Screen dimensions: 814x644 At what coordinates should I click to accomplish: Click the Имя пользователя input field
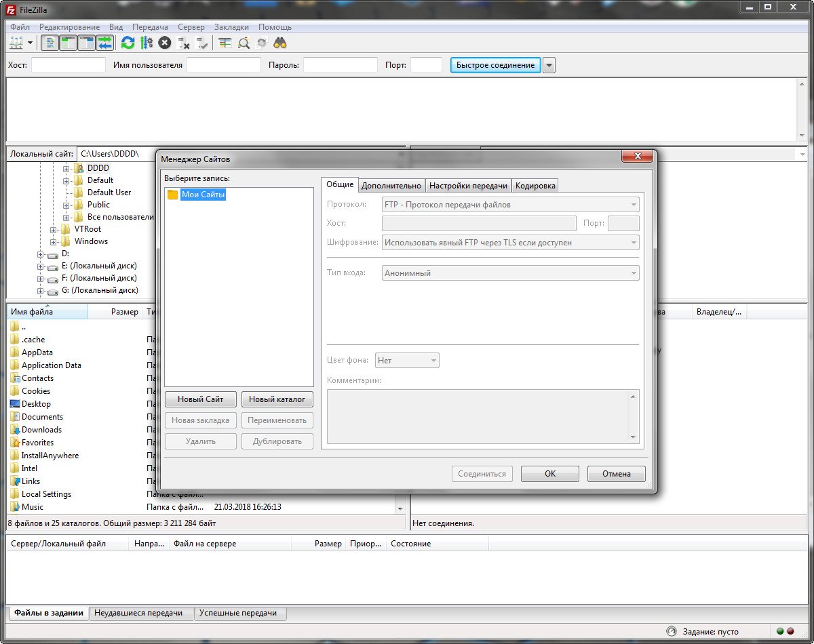(224, 65)
